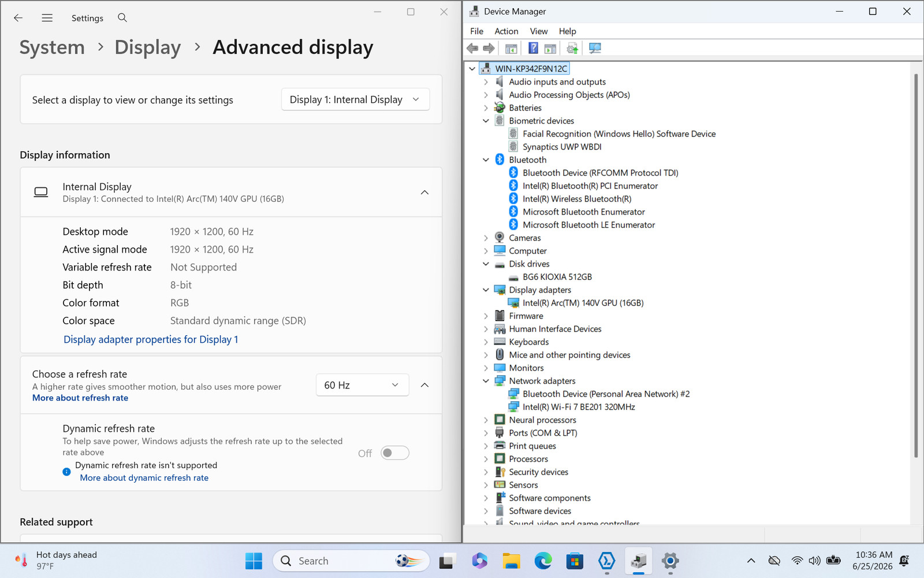Click the Properties pane toolbar icon beside Help icon
Viewport: 924px width, 578px height.
(x=550, y=49)
